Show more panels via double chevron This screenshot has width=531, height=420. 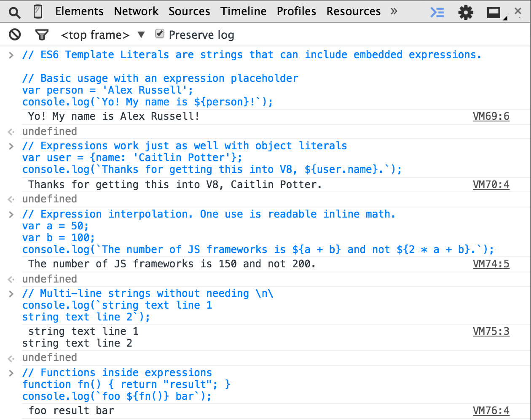click(394, 11)
